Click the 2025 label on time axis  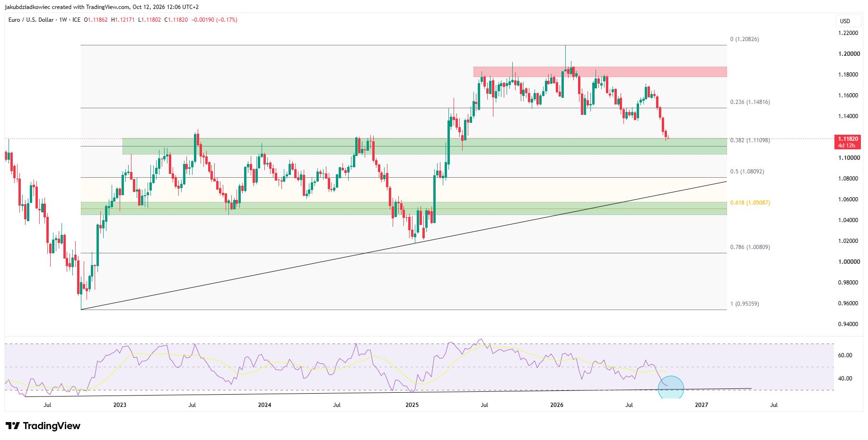(x=412, y=405)
